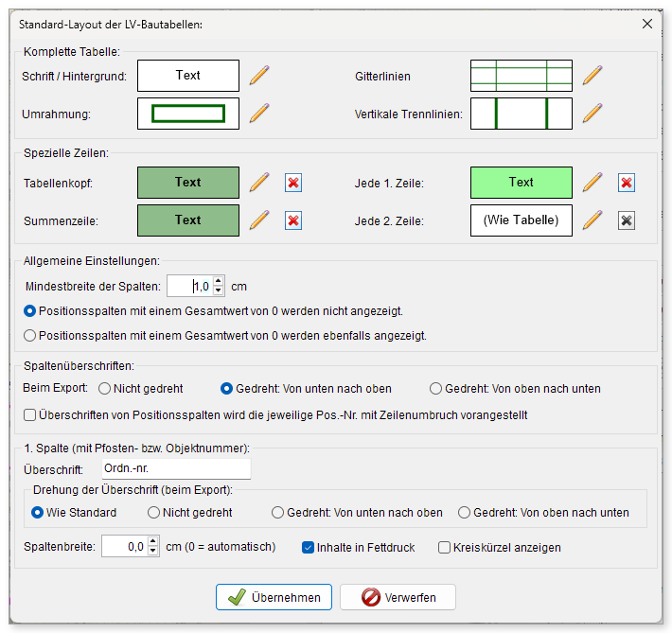672x633 pixels.
Task: Click the Summenzeile green Text swatch
Action: [188, 220]
